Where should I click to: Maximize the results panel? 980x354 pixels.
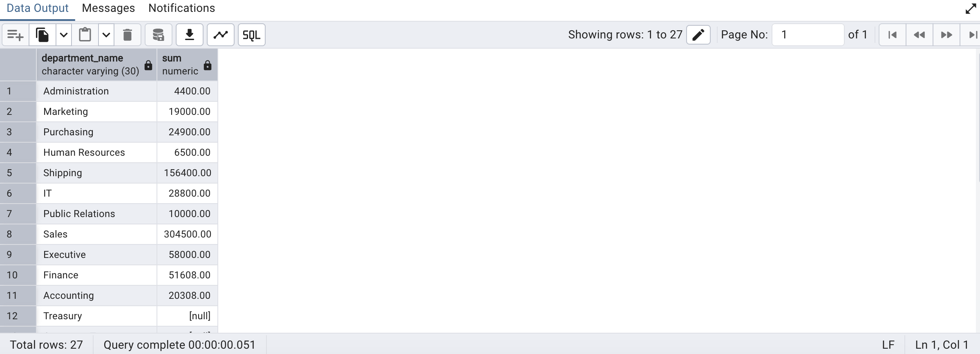(x=971, y=9)
